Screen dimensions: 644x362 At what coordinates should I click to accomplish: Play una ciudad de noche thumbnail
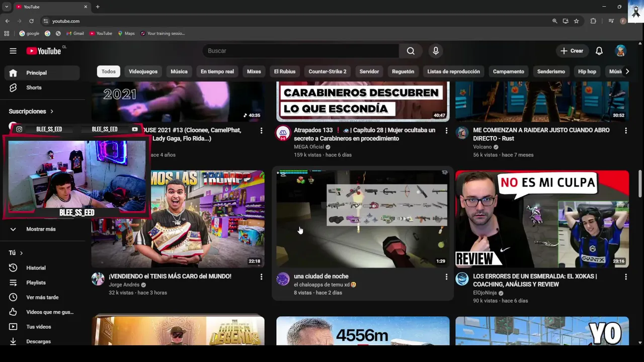pyautogui.click(x=363, y=219)
